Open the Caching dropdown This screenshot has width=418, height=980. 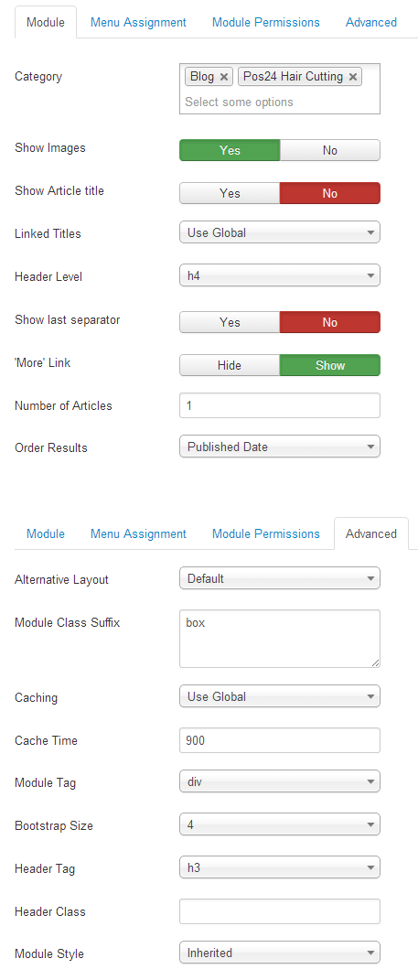click(280, 696)
